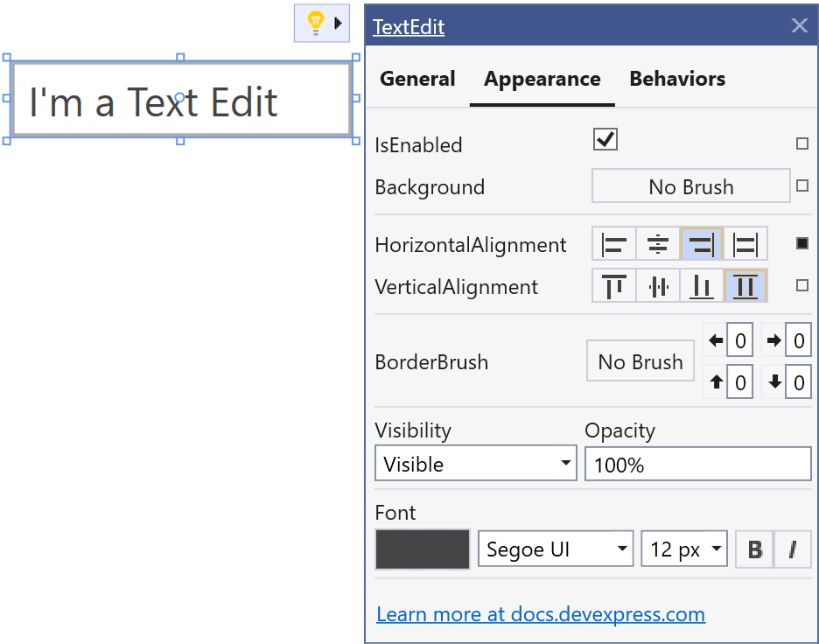The height and width of the screenshot is (644, 819).
Task: Set horizontal alignment to Left
Action: pyautogui.click(x=614, y=244)
